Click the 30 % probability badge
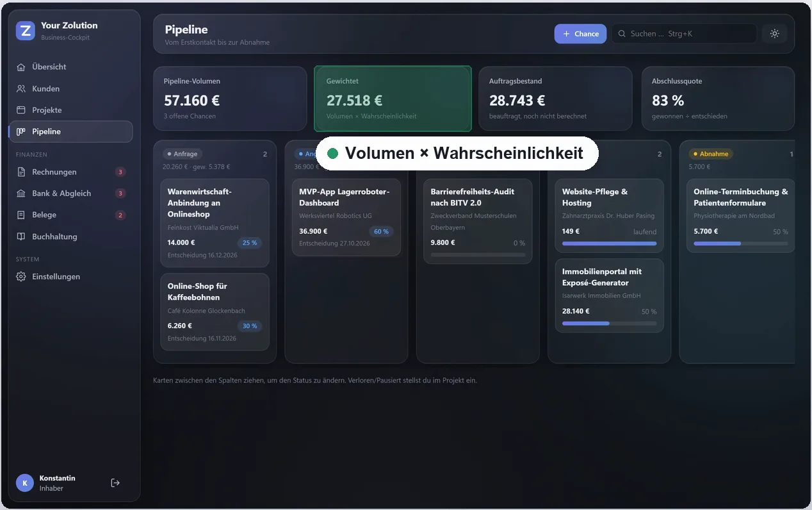The height and width of the screenshot is (510, 812). pos(250,326)
